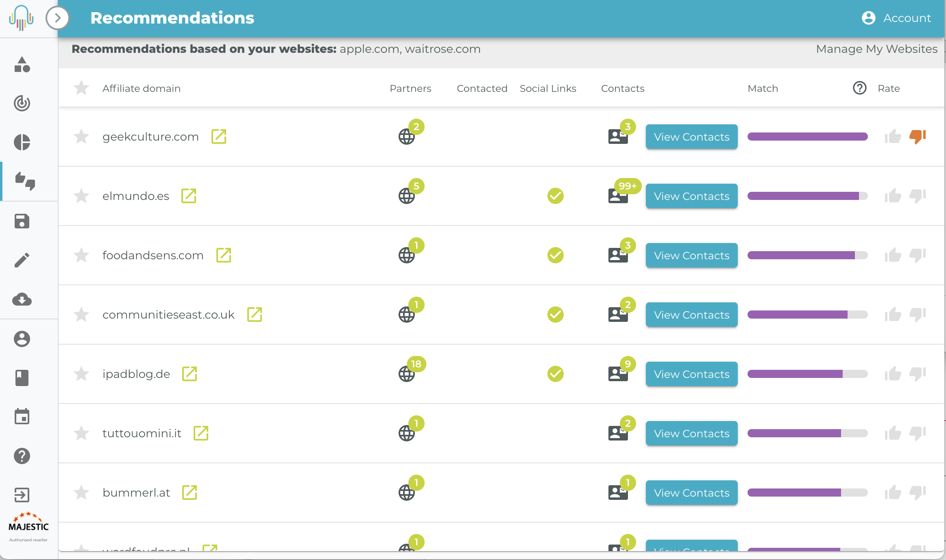Click the logout arrow icon in sidebar
The width and height of the screenshot is (946, 560).
point(22,495)
